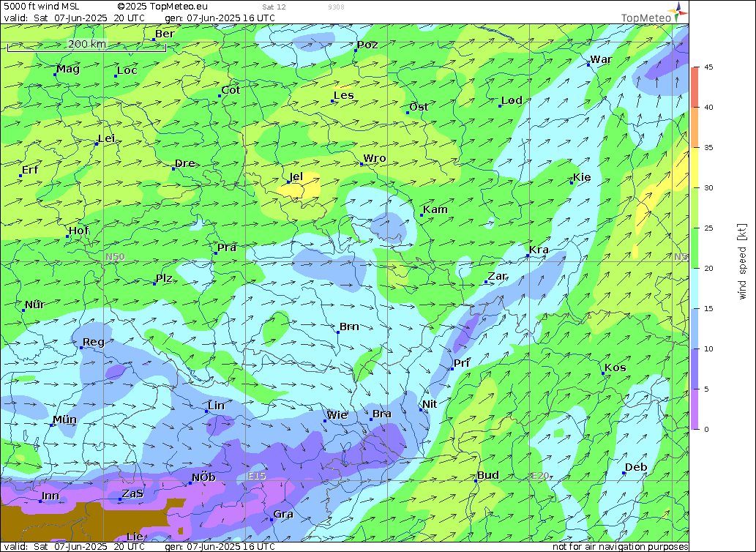Click the '200 km' scale bar label
756x552 pixels.
click(x=87, y=44)
